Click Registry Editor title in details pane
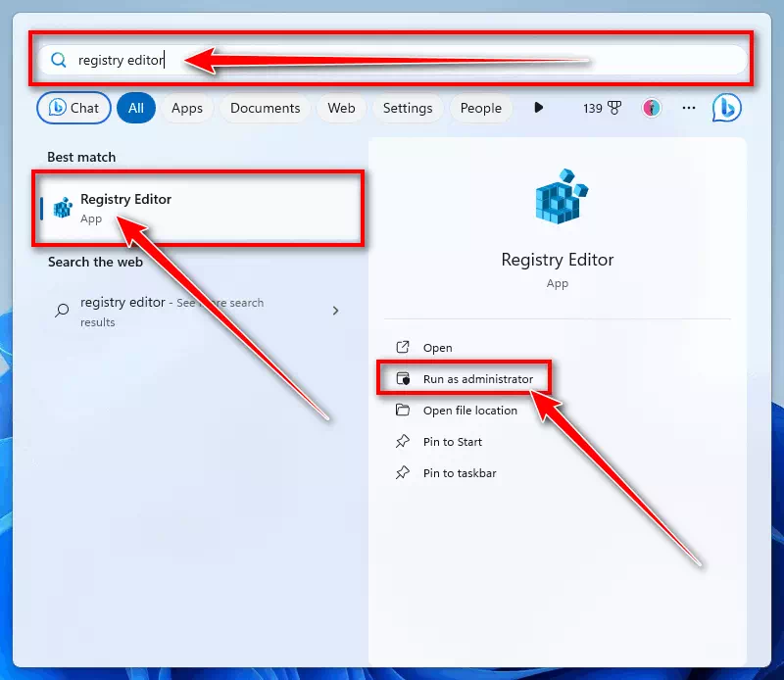 (558, 260)
